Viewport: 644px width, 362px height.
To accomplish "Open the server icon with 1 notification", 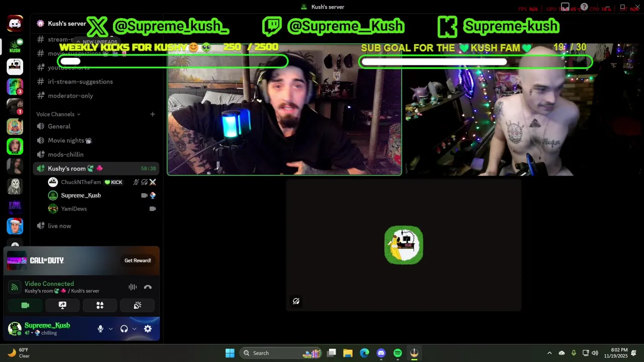I will click(x=15, y=106).
